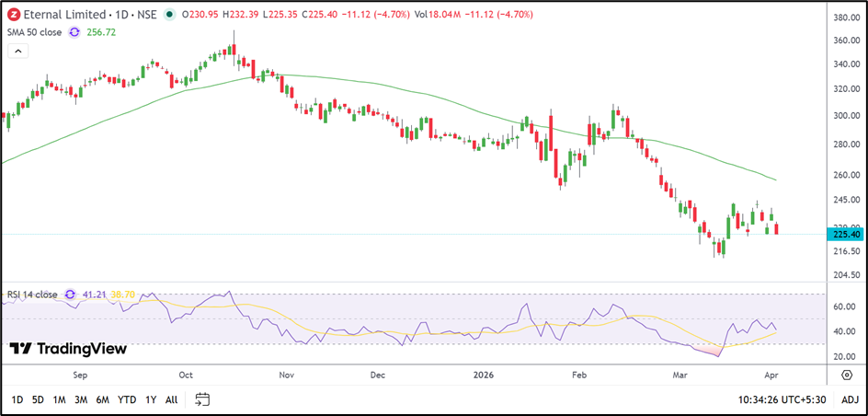Click the TradingView logo watermark
The width and height of the screenshot is (868, 416).
coord(68,349)
